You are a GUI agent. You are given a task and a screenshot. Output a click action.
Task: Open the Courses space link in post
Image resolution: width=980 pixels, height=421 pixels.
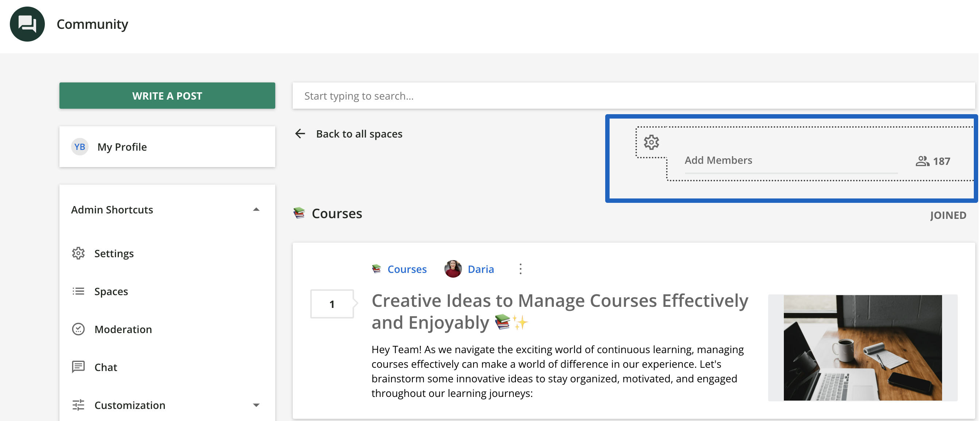coord(407,269)
